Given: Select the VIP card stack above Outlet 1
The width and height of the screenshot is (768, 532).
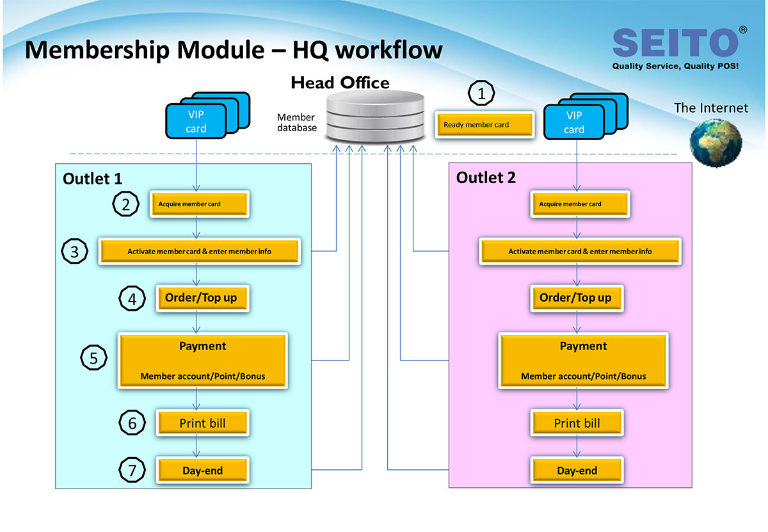Looking at the screenshot, I should click(208, 115).
